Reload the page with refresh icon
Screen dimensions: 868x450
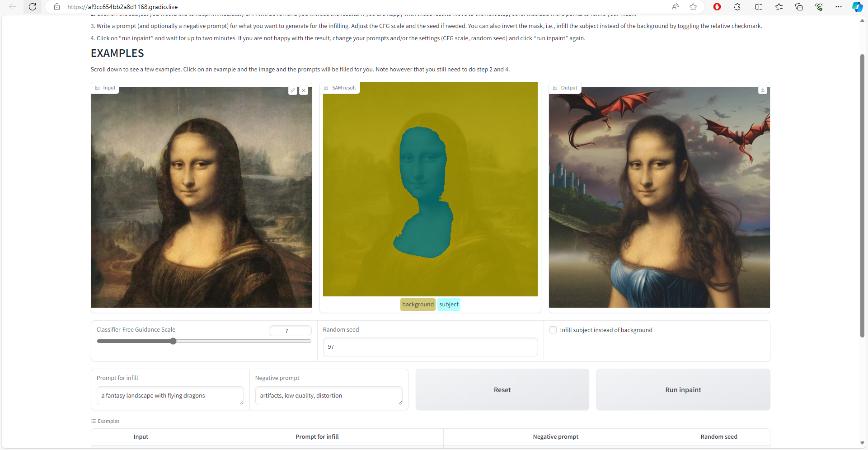click(x=33, y=7)
